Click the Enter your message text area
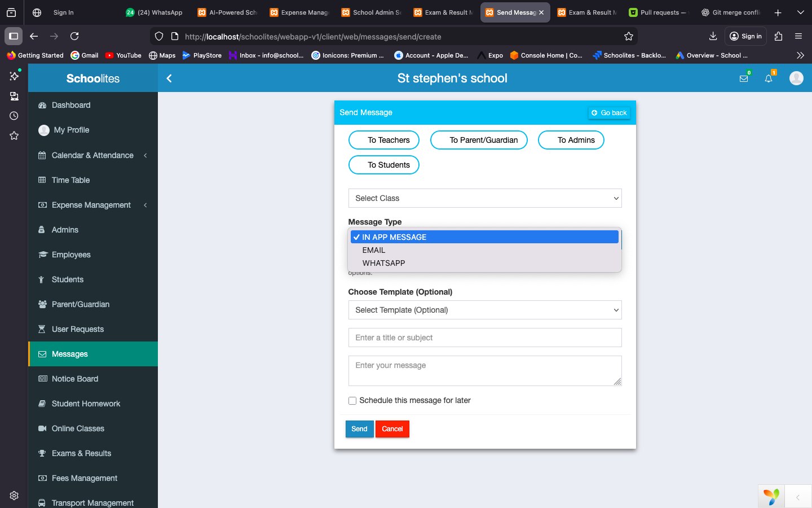 [x=485, y=370]
